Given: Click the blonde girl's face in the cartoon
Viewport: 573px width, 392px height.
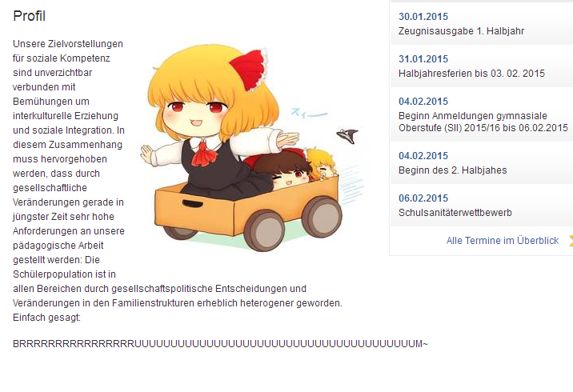Looking at the screenshot, I should (x=195, y=114).
